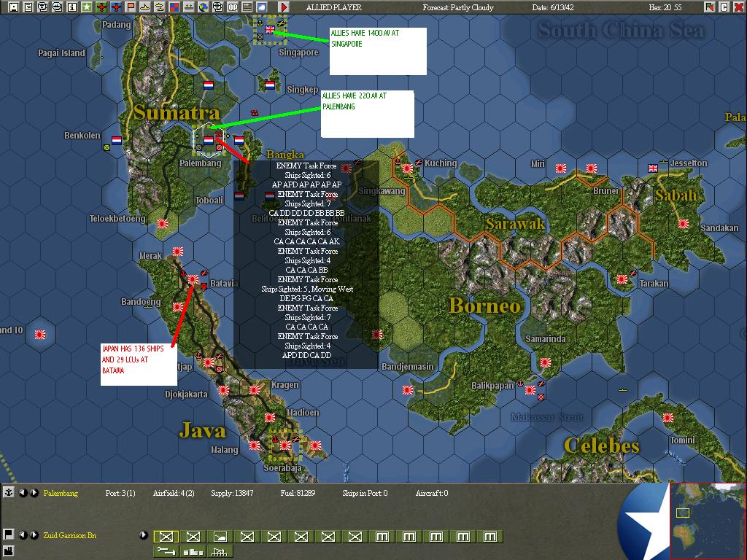Click the factory industry icon at bottom left
This screenshot has width=747, height=560.
[9, 553]
